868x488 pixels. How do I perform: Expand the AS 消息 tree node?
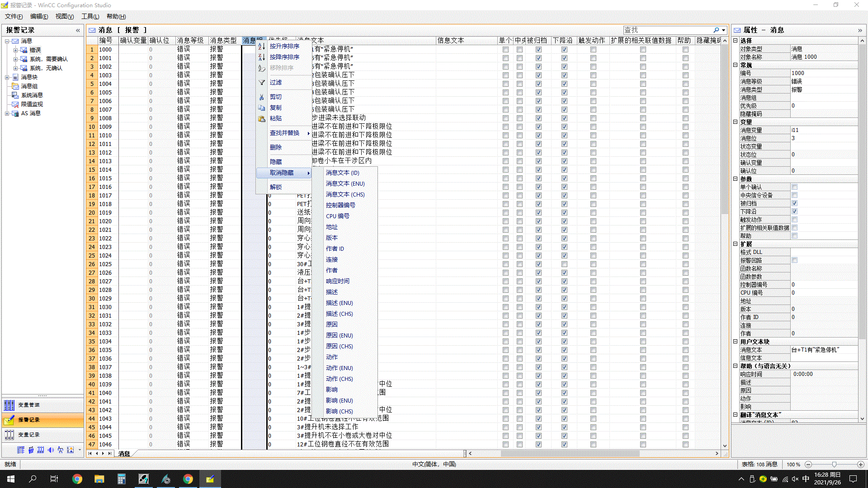[7, 113]
